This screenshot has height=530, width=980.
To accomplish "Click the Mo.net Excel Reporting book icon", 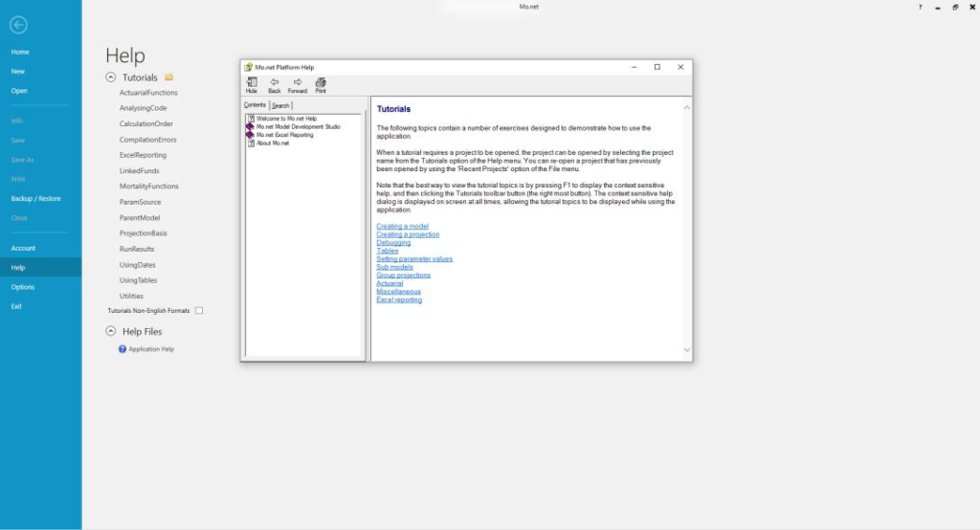I will click(250, 134).
